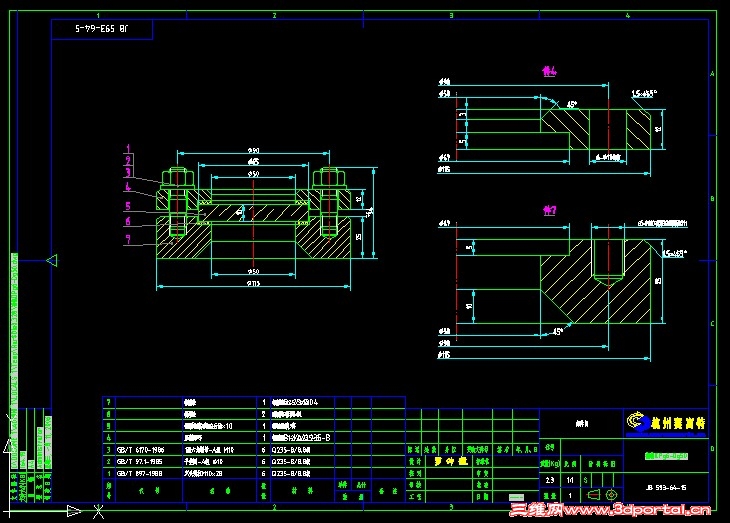
Task: Click the 'JB 593-64-15' drawing number
Action: pos(666,488)
